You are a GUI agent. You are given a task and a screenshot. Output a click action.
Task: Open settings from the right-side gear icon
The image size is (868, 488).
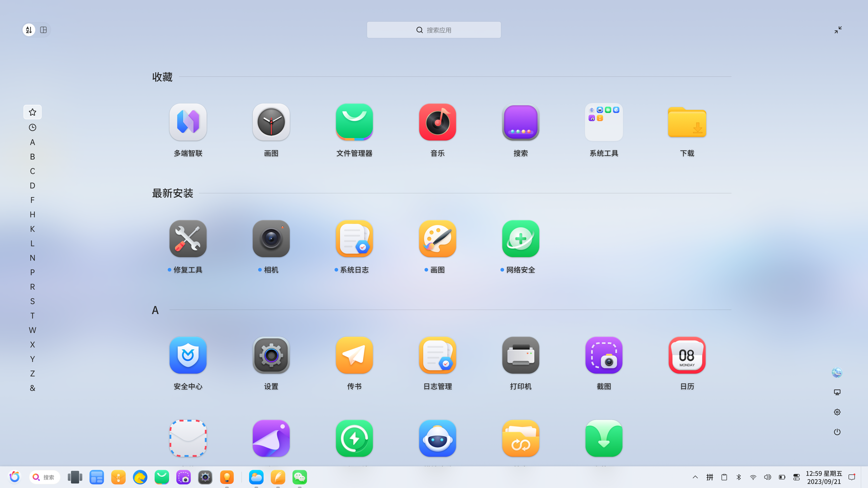(837, 412)
